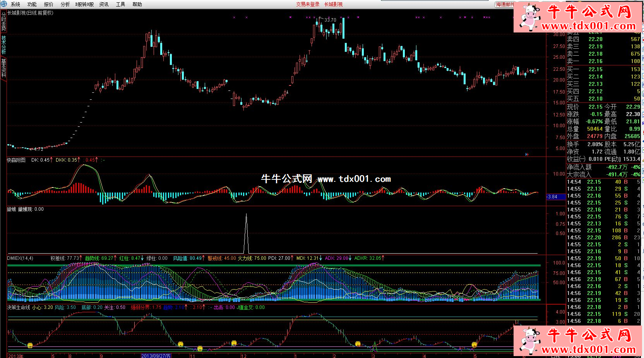
Task: Click the 最高 22.30 value
Action: point(633,114)
